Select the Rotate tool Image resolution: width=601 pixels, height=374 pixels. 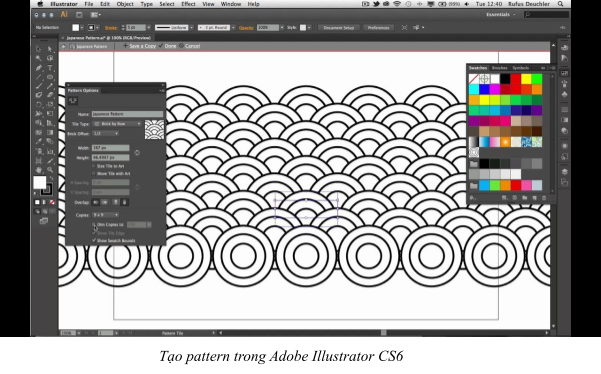[x=38, y=105]
